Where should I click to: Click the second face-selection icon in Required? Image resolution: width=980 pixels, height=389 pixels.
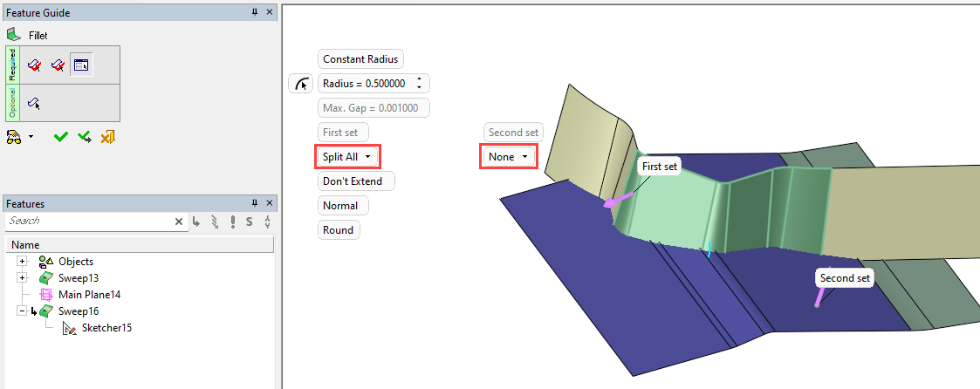coord(58,65)
